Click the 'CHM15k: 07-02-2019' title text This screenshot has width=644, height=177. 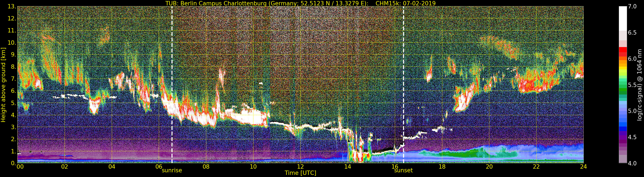pos(406,3)
